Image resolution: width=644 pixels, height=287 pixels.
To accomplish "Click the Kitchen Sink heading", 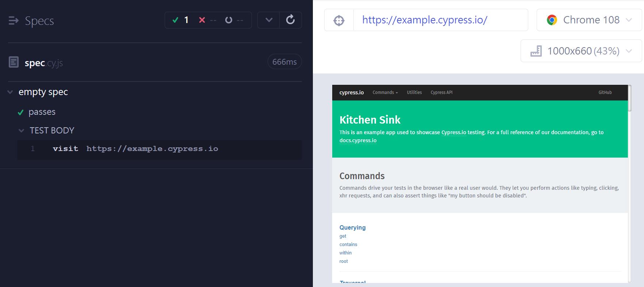I will (x=370, y=120).
